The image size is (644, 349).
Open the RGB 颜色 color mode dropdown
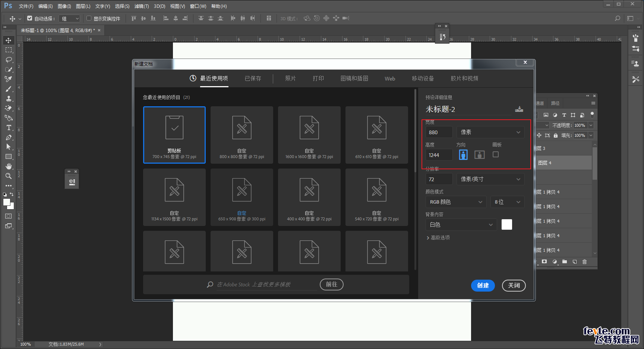pos(456,202)
